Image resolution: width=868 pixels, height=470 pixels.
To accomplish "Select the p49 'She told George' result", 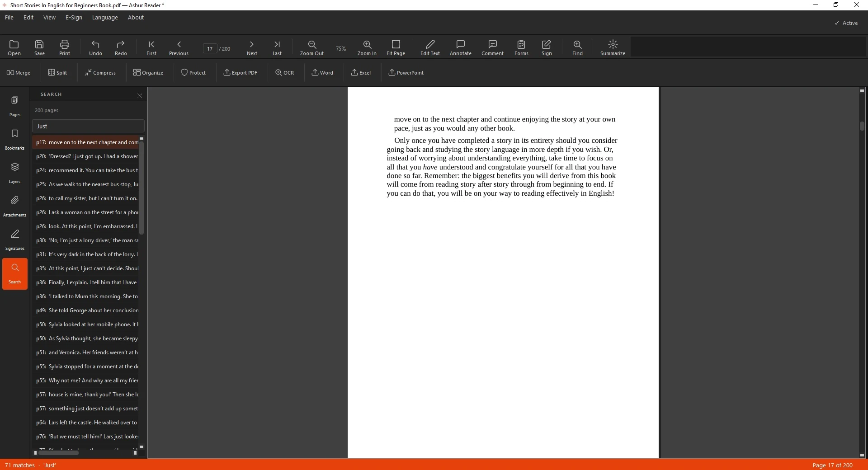I will point(85,310).
